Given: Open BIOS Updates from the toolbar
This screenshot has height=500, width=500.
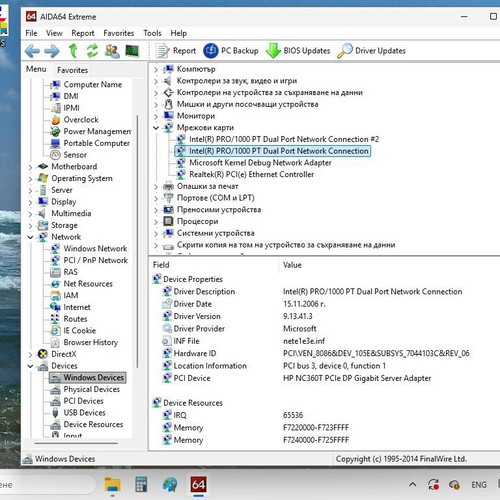Looking at the screenshot, I should click(298, 51).
